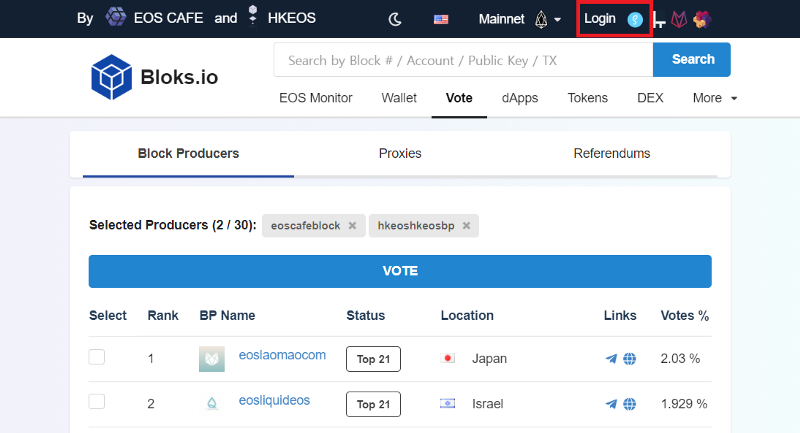Remove hkeoshkeosbp from selected producers

(466, 225)
